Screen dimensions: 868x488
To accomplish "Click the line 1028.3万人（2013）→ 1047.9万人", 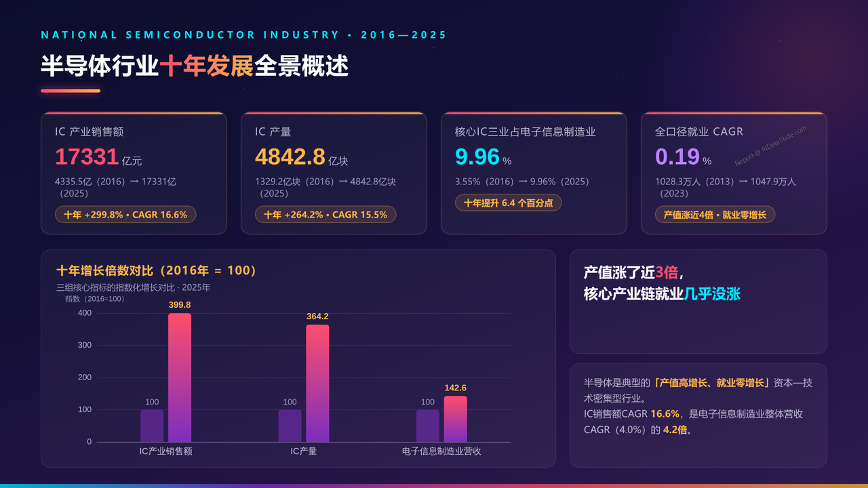I will tap(726, 182).
